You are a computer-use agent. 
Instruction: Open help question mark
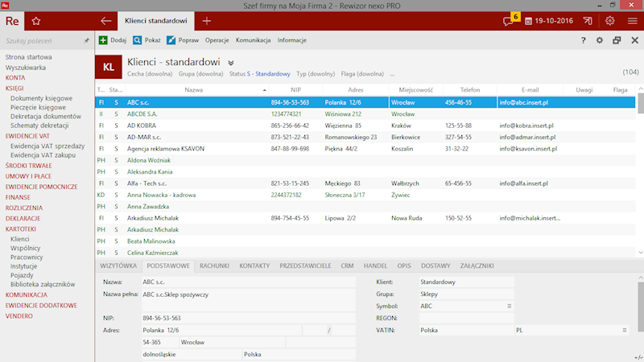click(583, 40)
